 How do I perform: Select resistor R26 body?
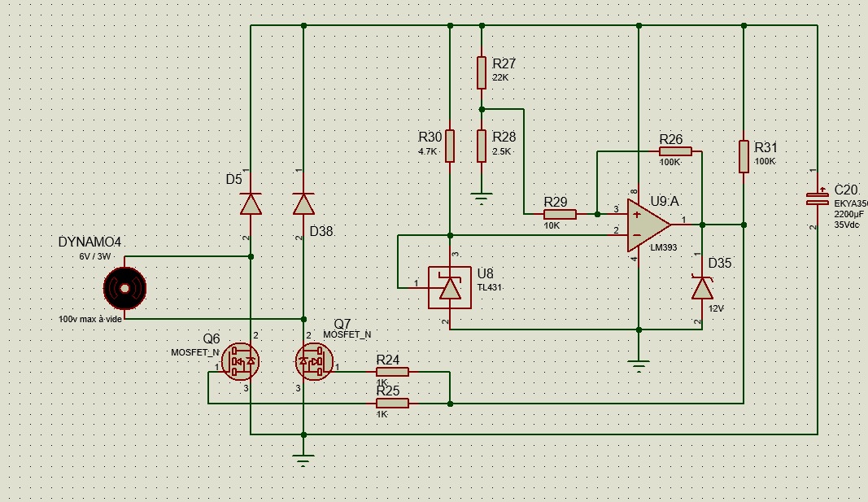675,151
